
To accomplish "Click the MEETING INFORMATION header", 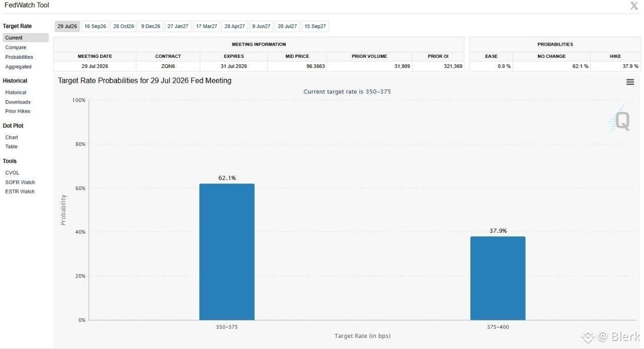I will [259, 44].
